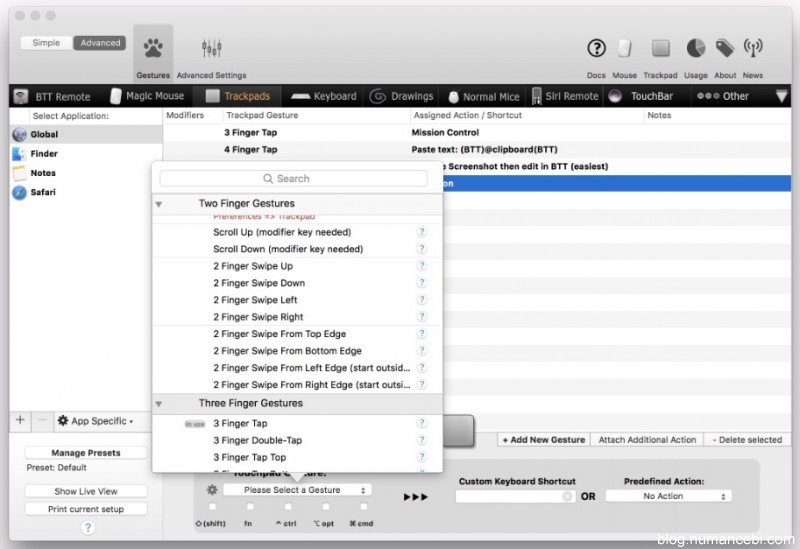Click Add New Gesture button

pos(544,440)
